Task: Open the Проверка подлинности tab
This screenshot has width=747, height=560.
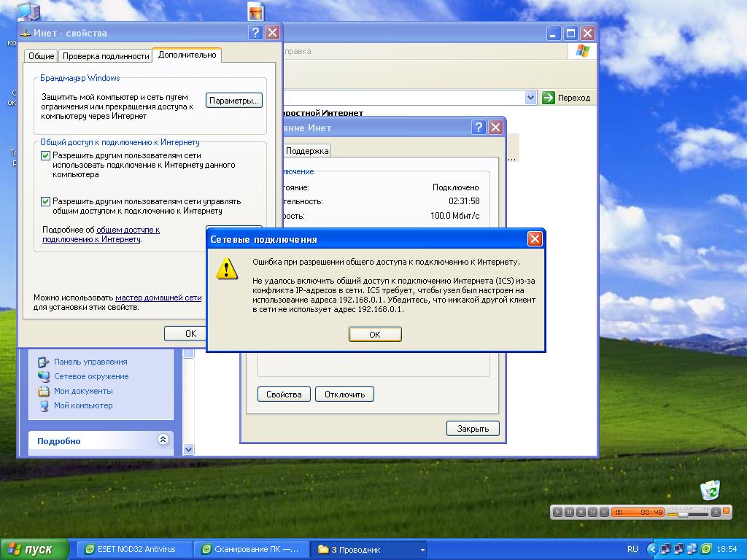Action: click(x=106, y=55)
